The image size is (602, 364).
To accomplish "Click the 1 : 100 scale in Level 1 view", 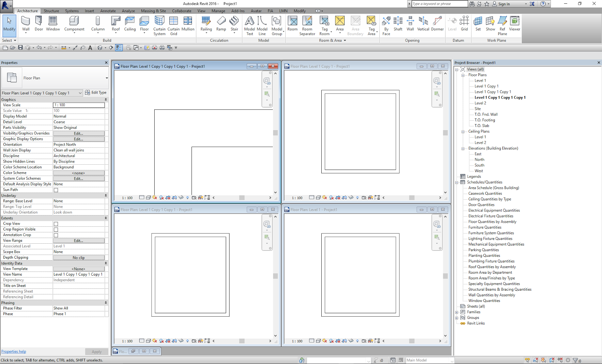I will coord(297,341).
